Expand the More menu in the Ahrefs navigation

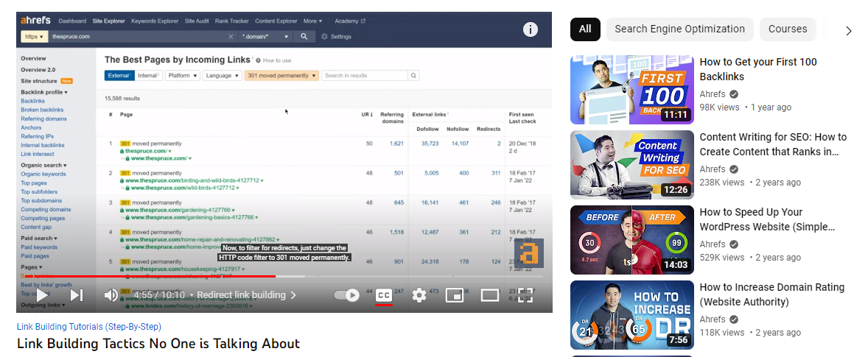pos(312,21)
